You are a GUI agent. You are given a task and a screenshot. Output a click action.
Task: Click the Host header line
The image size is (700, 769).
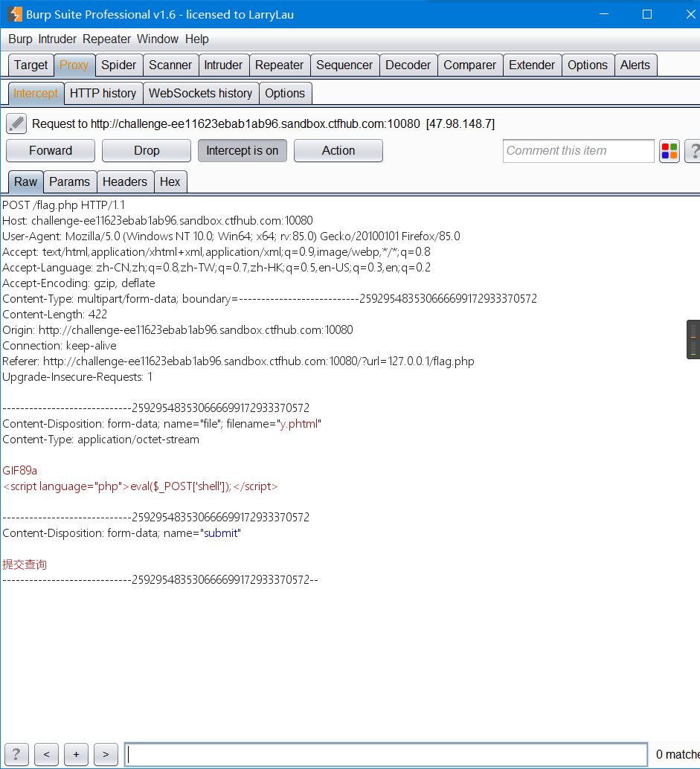point(158,221)
